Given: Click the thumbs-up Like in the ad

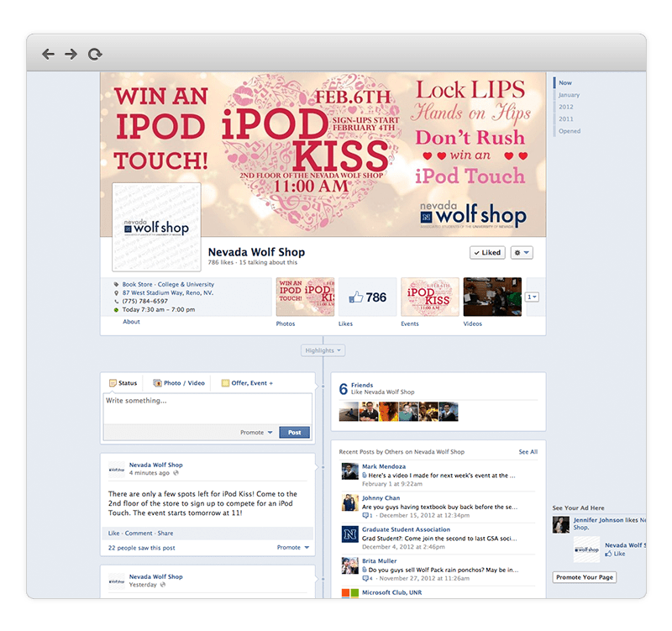Looking at the screenshot, I should [615, 554].
